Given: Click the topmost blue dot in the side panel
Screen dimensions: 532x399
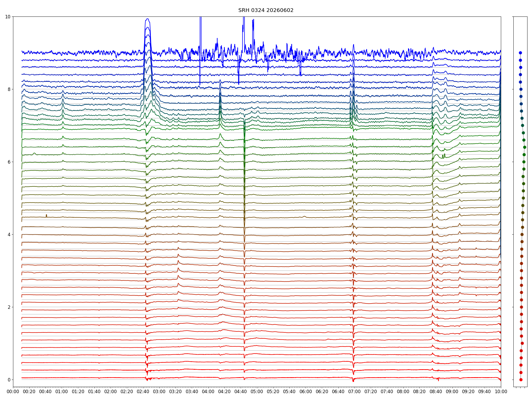Looking at the screenshot, I should (520, 53).
